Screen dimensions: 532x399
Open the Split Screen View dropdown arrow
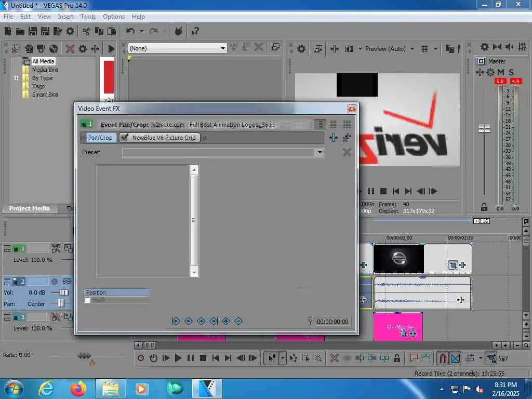click(360, 49)
